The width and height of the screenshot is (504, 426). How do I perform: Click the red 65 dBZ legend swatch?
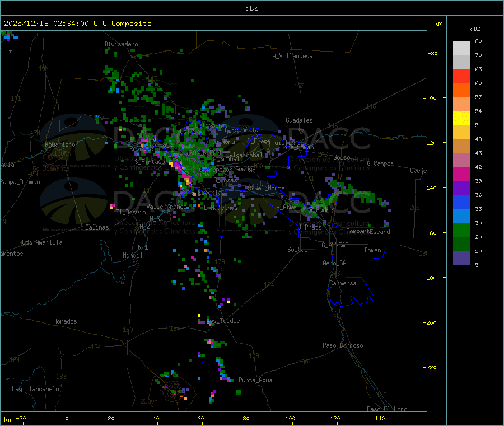pos(461,76)
